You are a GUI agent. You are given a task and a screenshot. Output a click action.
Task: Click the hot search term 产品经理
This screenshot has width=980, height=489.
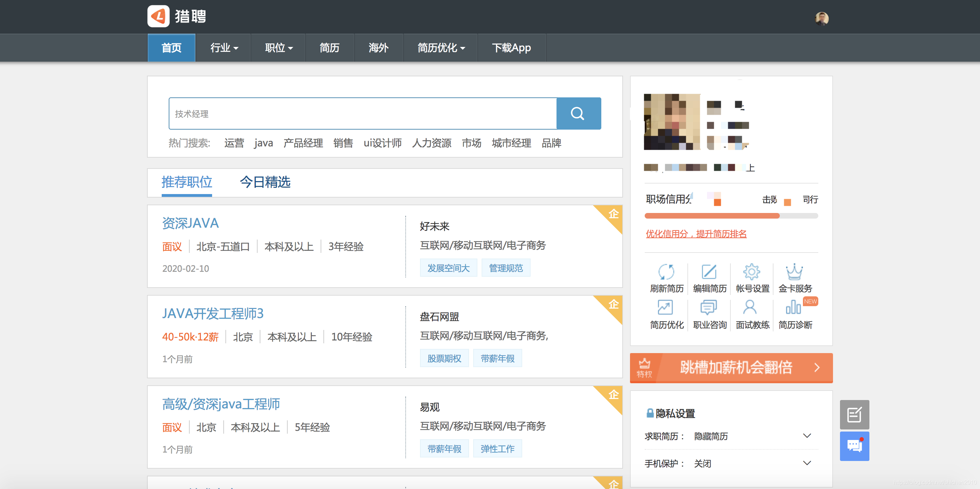click(303, 143)
